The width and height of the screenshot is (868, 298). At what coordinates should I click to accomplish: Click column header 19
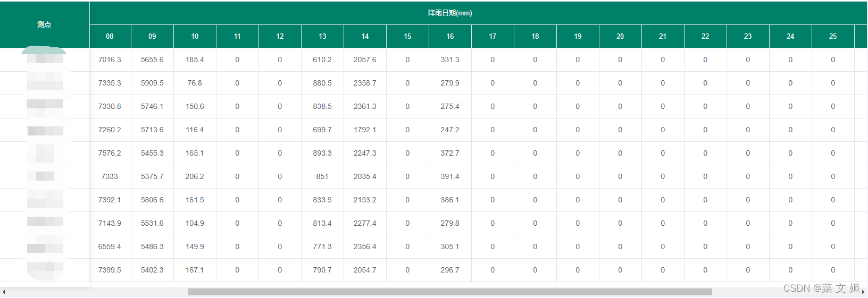578,36
